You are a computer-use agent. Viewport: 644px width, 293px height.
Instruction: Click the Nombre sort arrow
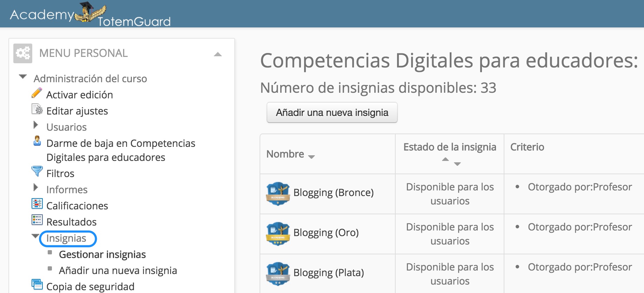311,157
